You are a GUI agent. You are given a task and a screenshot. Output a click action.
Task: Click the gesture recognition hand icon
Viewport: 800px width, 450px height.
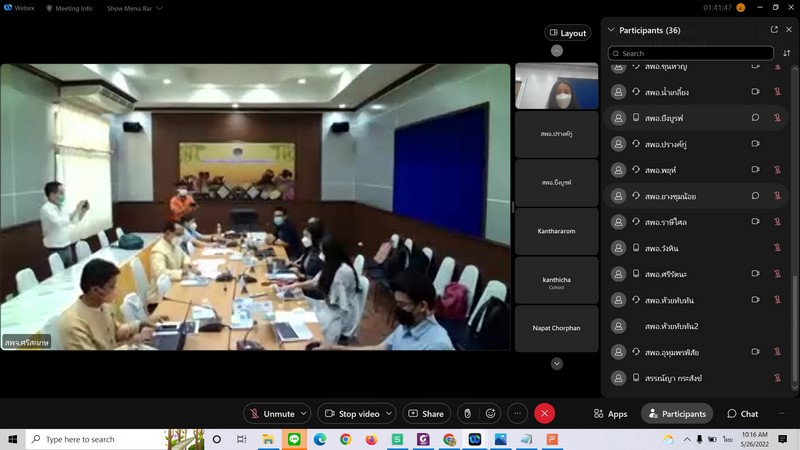[x=466, y=413]
